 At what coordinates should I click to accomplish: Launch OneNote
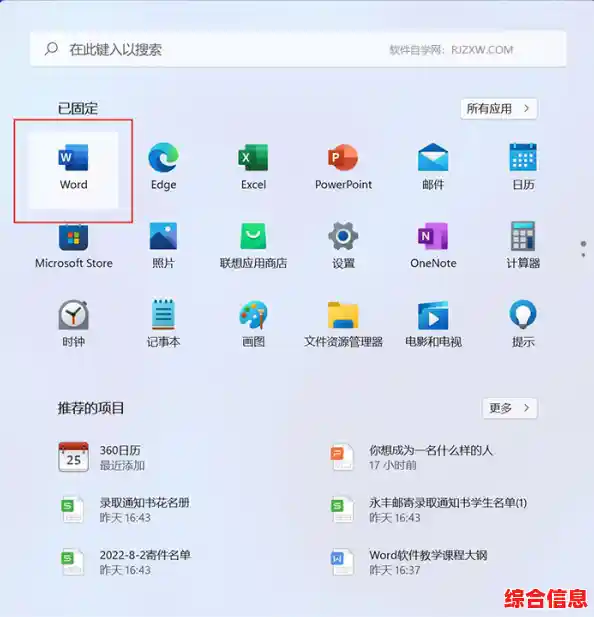pos(433,246)
